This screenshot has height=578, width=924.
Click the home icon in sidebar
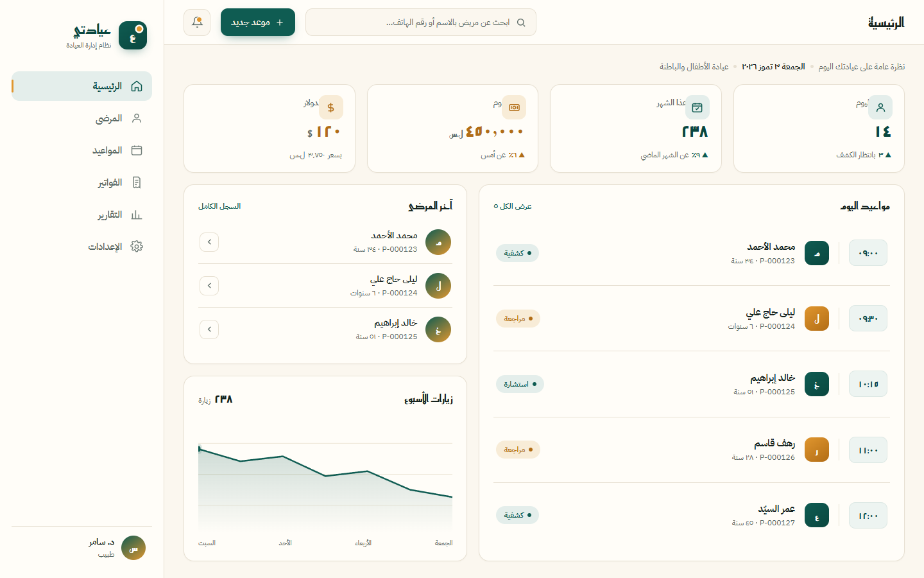point(137,86)
